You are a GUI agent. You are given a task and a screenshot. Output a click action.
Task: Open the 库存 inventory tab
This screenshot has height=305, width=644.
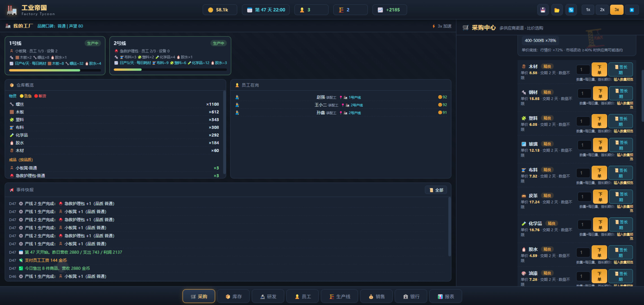click(x=234, y=296)
